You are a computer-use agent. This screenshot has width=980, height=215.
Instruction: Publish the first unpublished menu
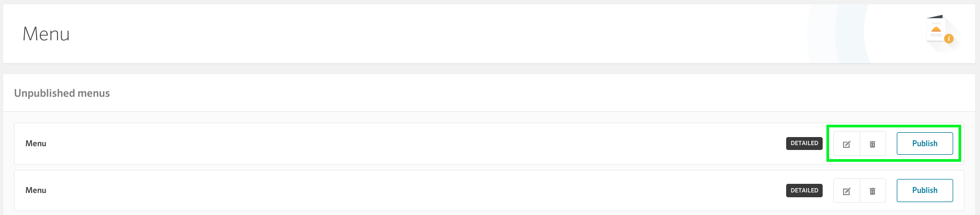point(925,144)
